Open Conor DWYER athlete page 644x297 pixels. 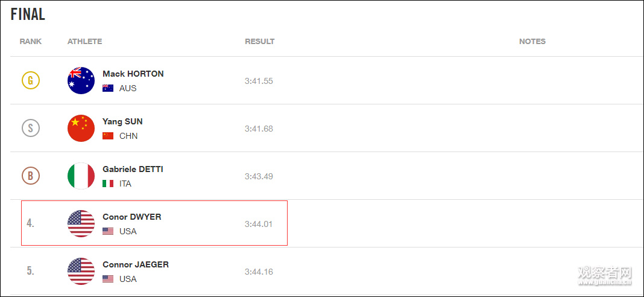[x=131, y=217]
